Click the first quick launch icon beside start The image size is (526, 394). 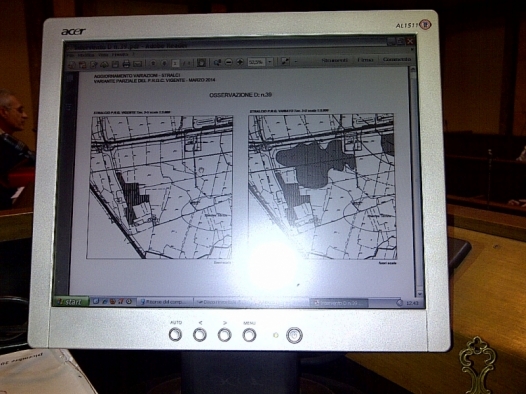96,301
